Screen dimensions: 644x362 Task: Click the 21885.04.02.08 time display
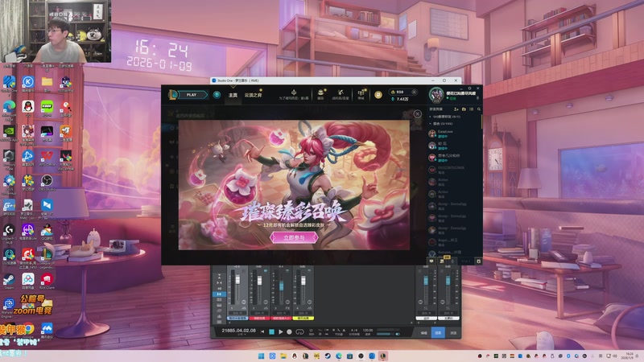pyautogui.click(x=238, y=331)
